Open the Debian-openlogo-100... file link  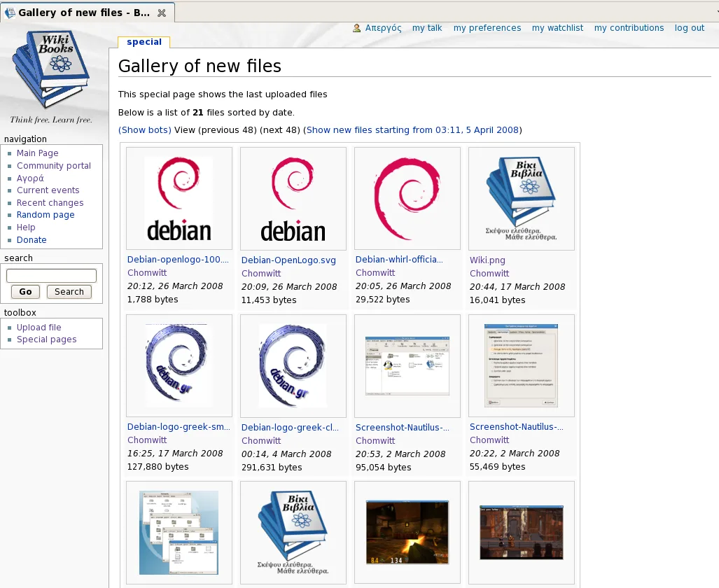click(178, 260)
